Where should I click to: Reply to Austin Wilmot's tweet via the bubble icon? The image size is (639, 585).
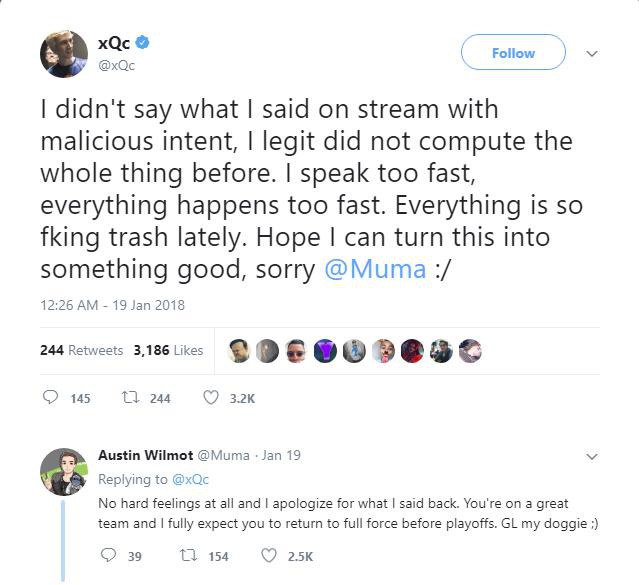[x=108, y=555]
